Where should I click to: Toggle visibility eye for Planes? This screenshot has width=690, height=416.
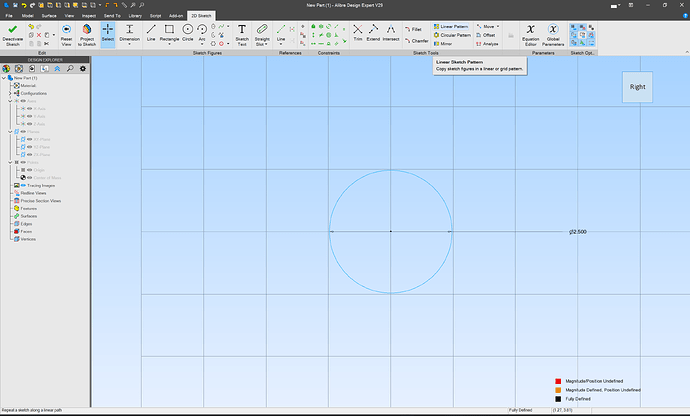click(x=23, y=132)
